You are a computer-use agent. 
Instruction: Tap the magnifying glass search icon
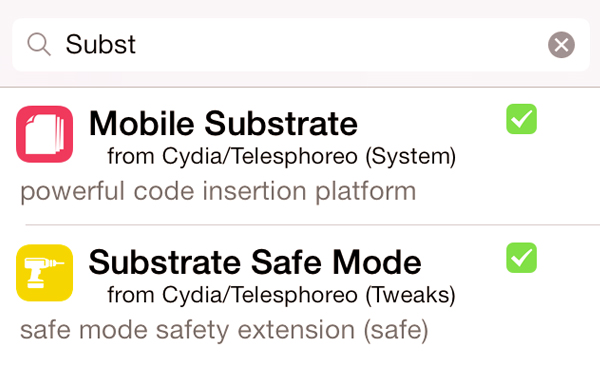point(39,44)
